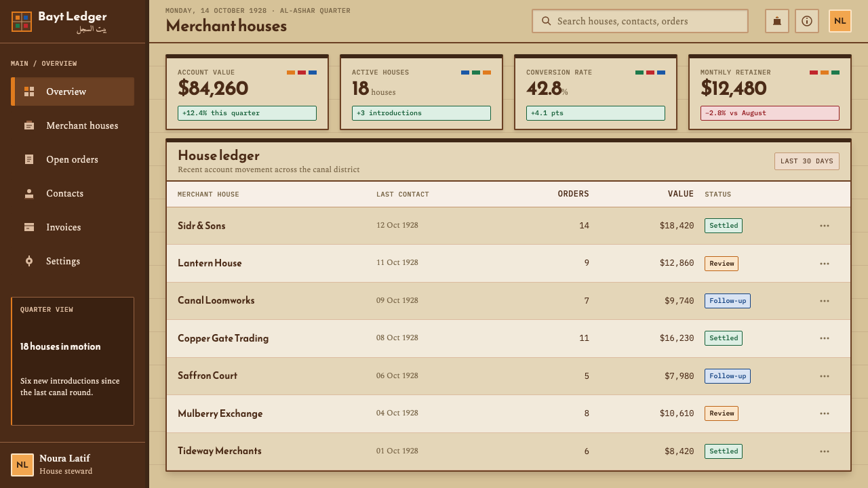Open the notifications bell icon

pos(777,21)
